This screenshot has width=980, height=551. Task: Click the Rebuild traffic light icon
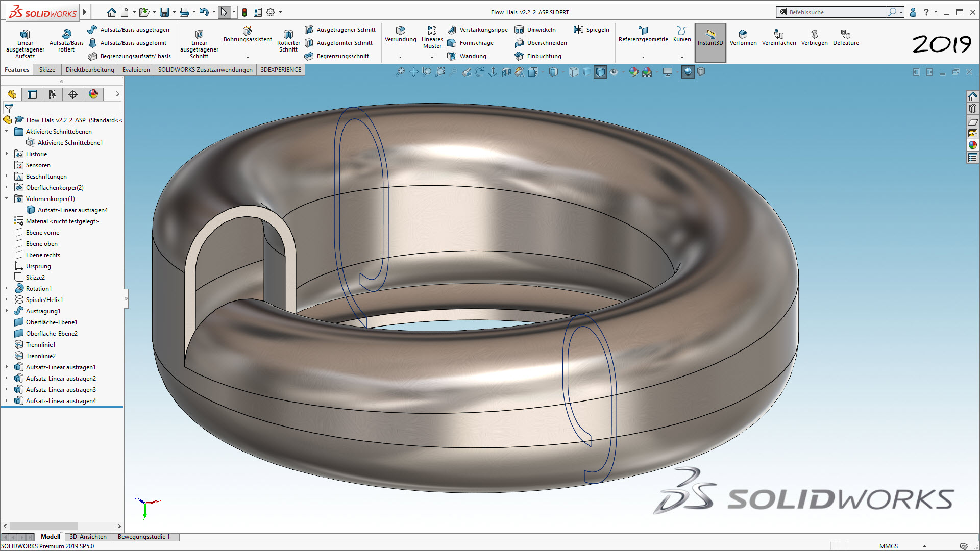(244, 12)
